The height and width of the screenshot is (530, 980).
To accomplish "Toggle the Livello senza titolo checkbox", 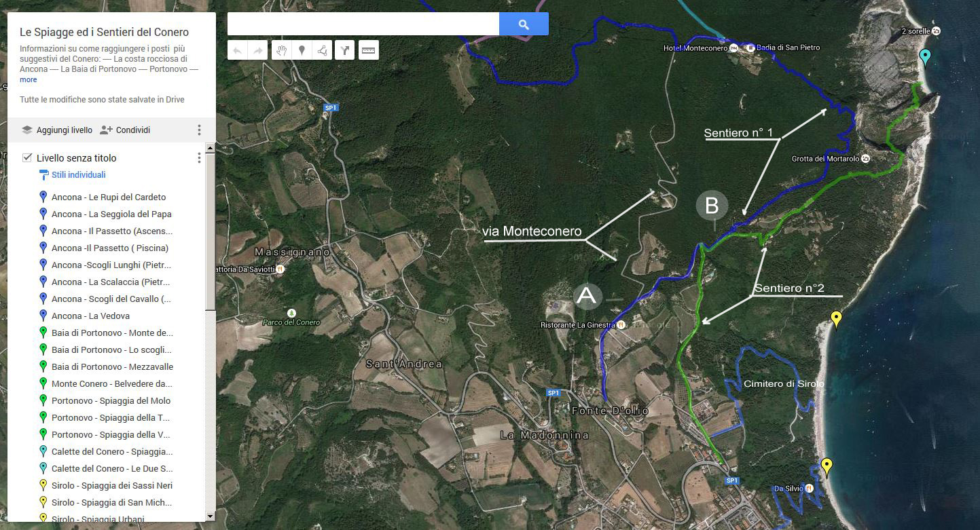I will click(x=27, y=157).
